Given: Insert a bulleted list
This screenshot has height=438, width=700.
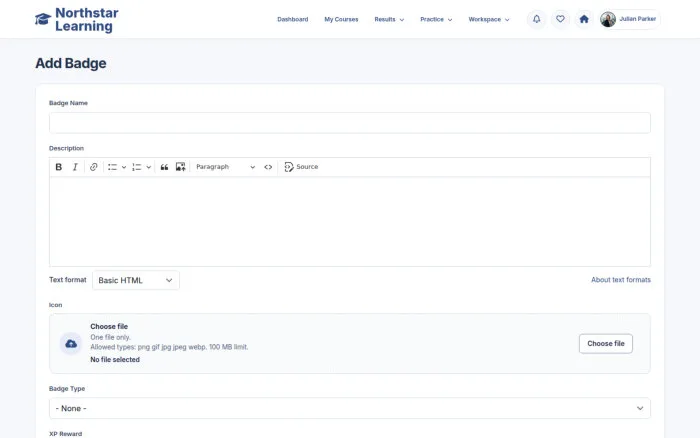Looking at the screenshot, I should 112,167.
